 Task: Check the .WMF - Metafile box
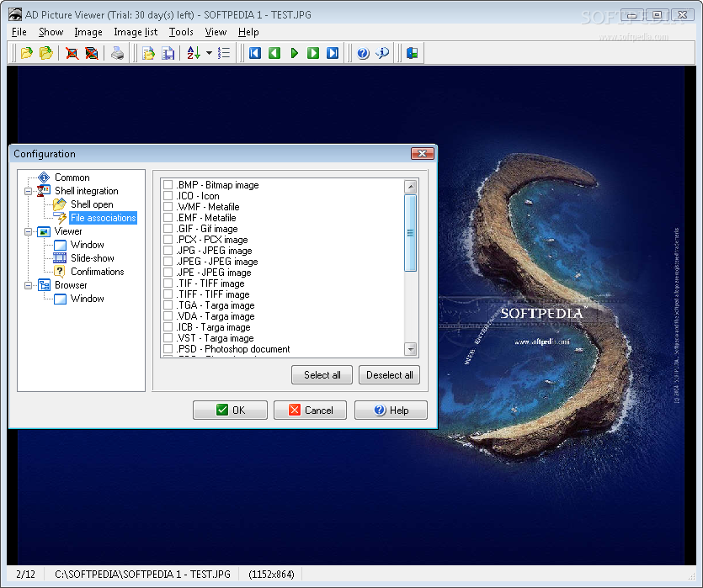tap(168, 207)
